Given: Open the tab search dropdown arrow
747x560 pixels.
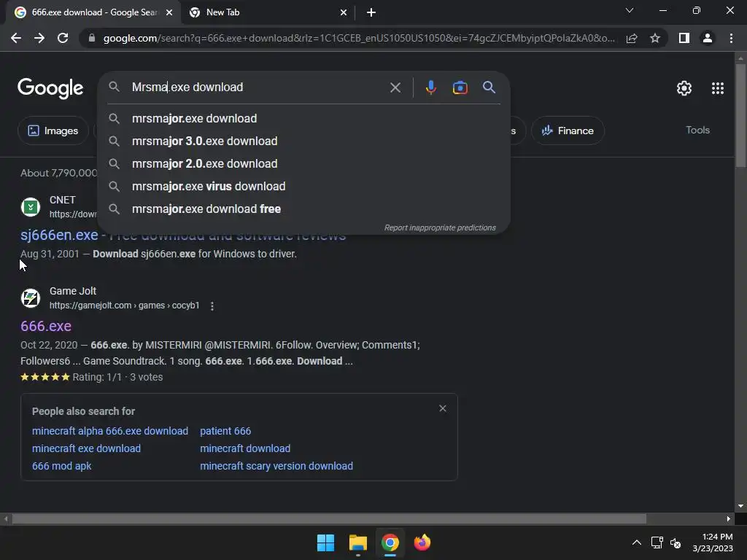Looking at the screenshot, I should point(630,10).
